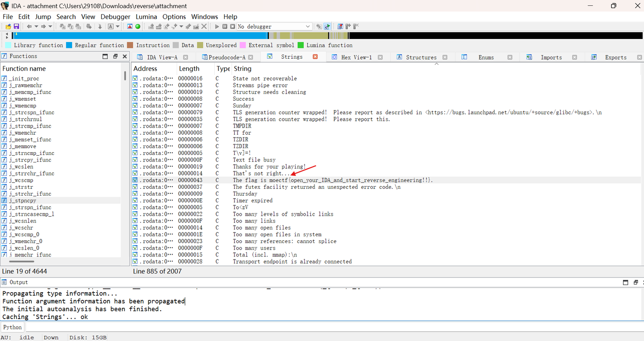Select the 'Timer expired' string row
Screen dimensions: 644x341
pyautogui.click(x=386, y=200)
